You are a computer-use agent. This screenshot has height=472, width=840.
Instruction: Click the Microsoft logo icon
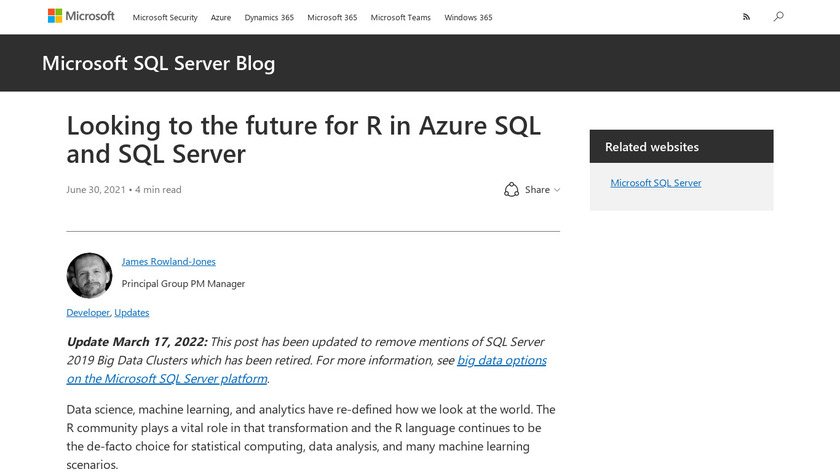point(55,16)
